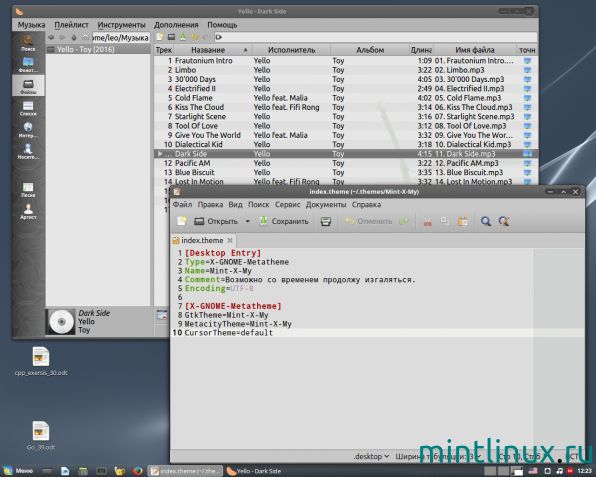Image resolution: width=596 pixels, height=477 pixels.
Task: Open the Справка menu in text editor
Action: click(366, 204)
